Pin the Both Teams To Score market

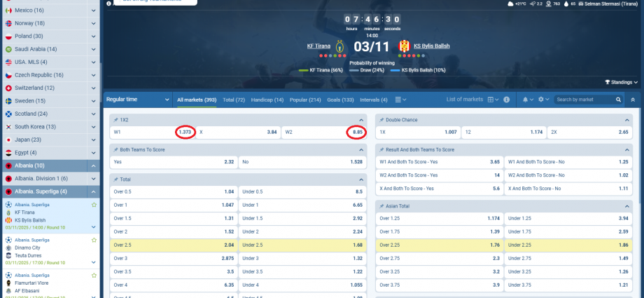point(115,150)
